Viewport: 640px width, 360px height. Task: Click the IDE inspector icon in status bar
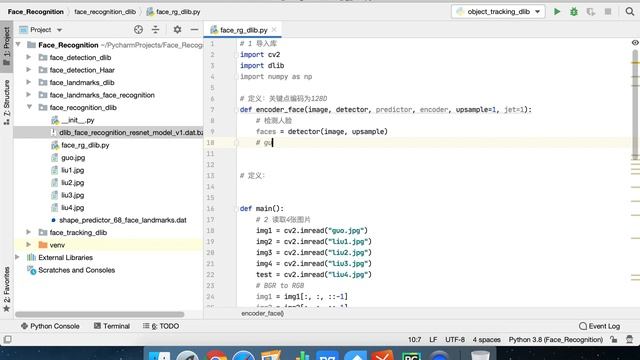pos(629,339)
